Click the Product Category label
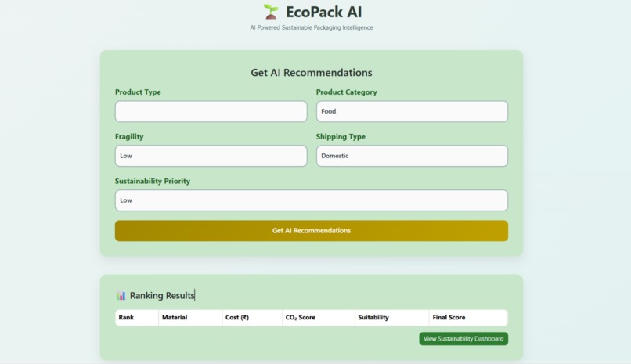Viewport: 631px width, 364px height. pos(347,92)
